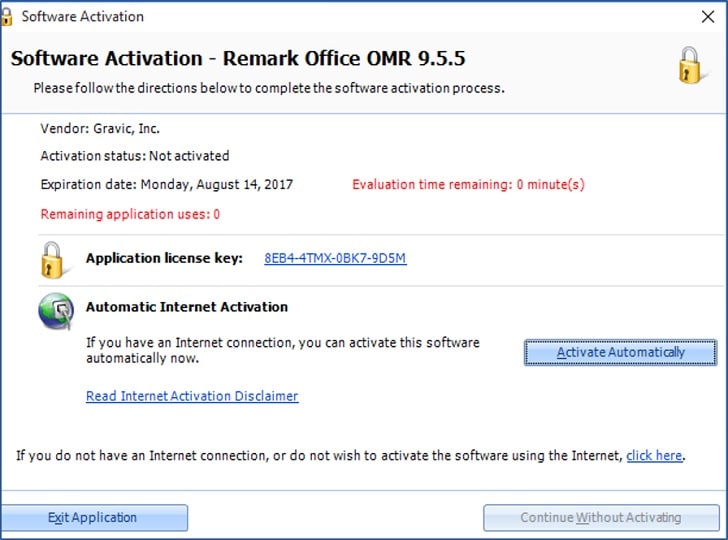
Task: Click the Application license key label
Action: coord(164,258)
